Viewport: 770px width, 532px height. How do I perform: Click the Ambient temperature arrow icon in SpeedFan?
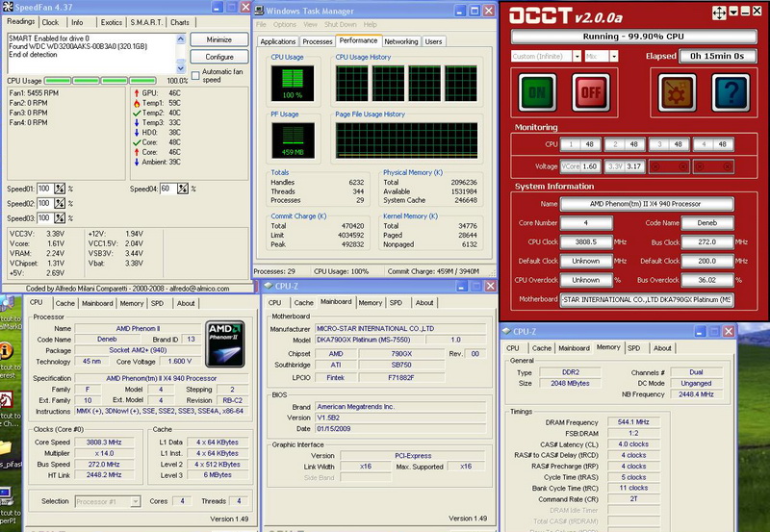[x=137, y=162]
